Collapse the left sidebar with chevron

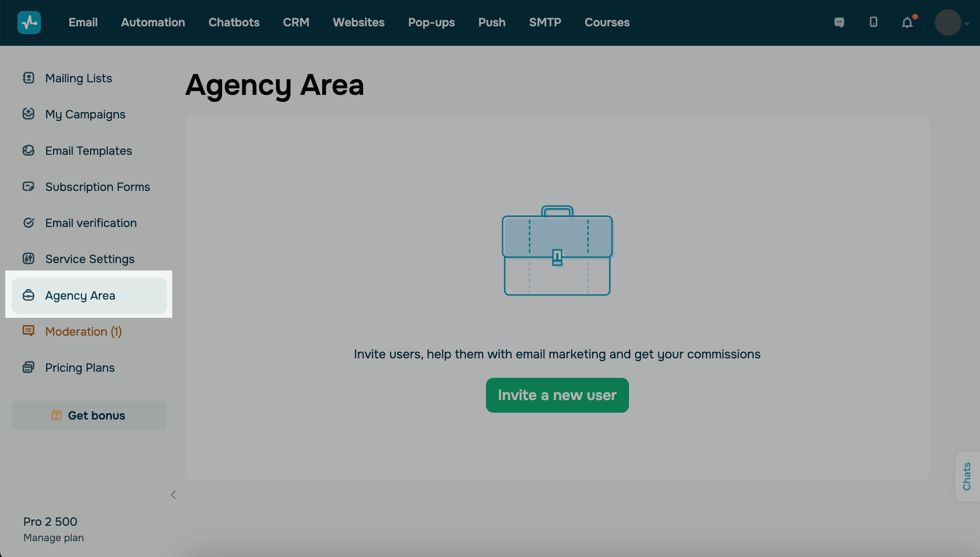coord(173,495)
